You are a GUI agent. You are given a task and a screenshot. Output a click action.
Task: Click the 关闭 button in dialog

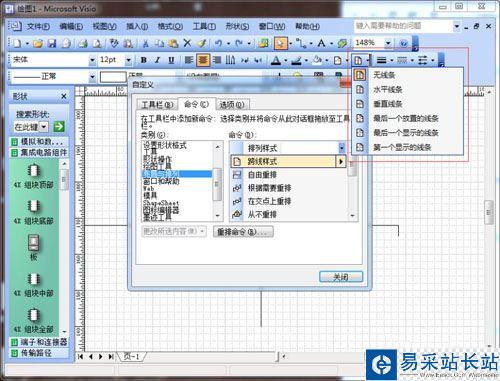tap(341, 277)
